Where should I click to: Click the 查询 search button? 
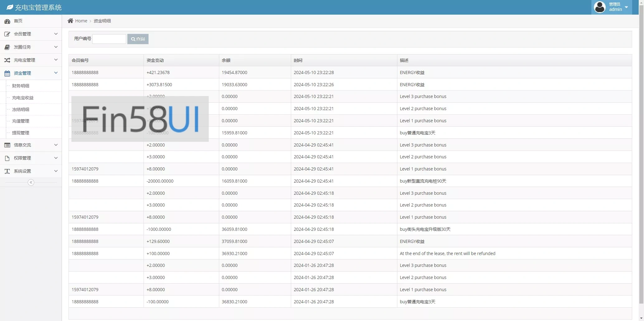pyautogui.click(x=138, y=39)
